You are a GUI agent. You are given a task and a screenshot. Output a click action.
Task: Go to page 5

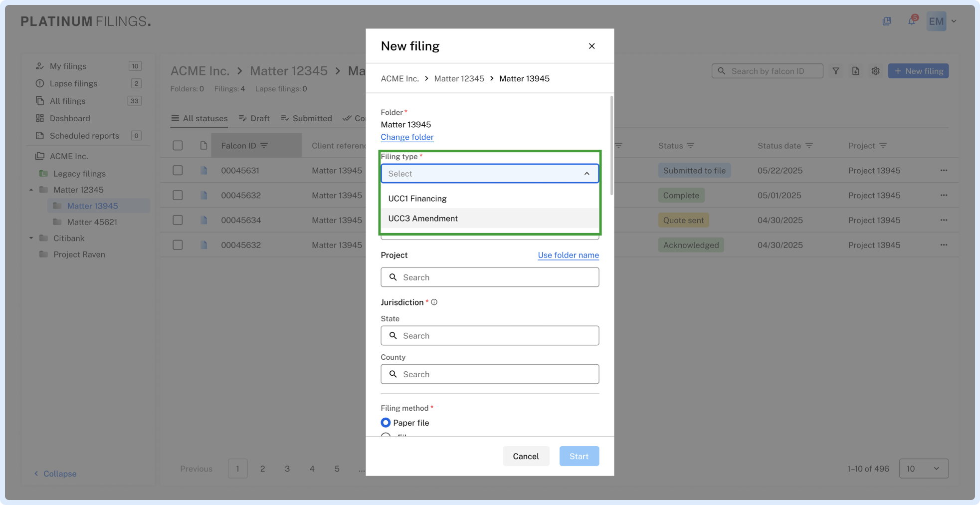(337, 469)
